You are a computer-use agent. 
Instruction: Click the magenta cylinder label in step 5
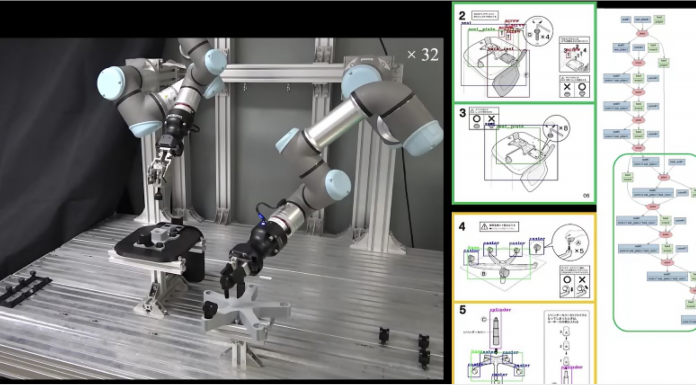pos(500,310)
